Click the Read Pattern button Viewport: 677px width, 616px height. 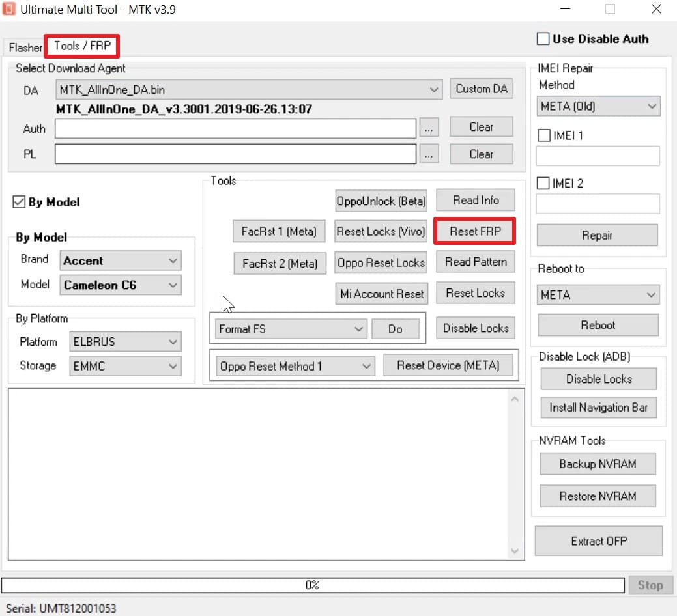tap(476, 262)
